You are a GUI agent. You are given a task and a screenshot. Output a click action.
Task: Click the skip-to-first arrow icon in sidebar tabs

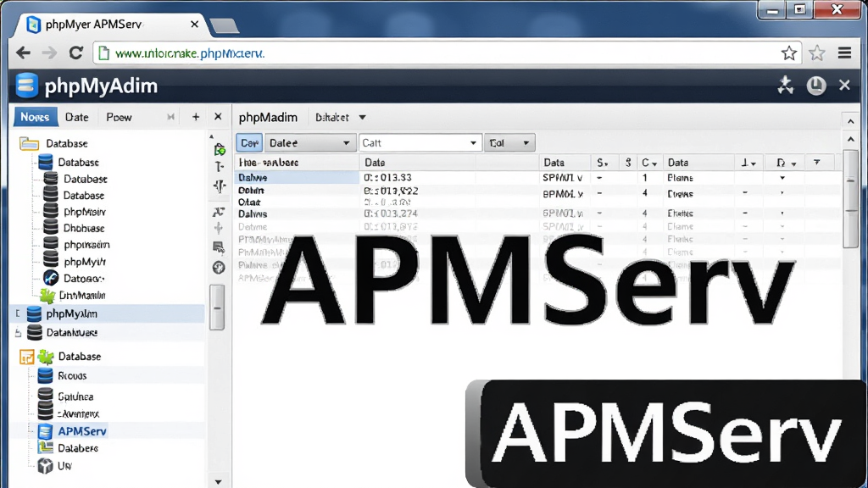pyautogui.click(x=171, y=117)
